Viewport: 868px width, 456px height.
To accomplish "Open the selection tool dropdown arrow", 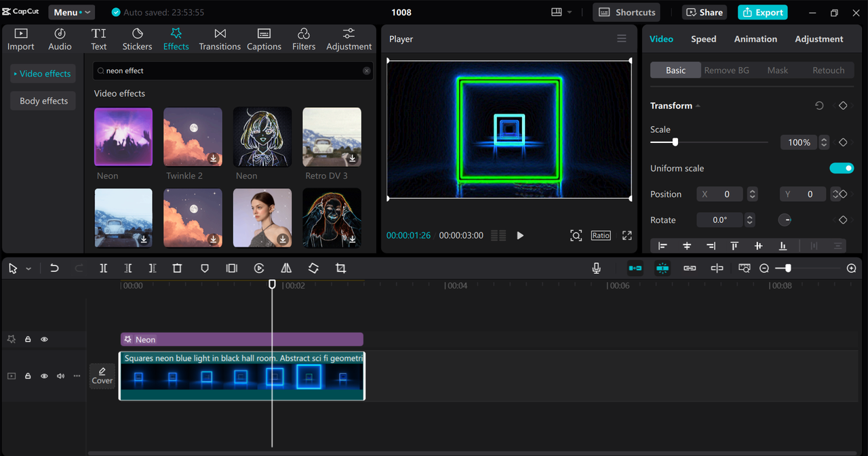I will tap(28, 269).
